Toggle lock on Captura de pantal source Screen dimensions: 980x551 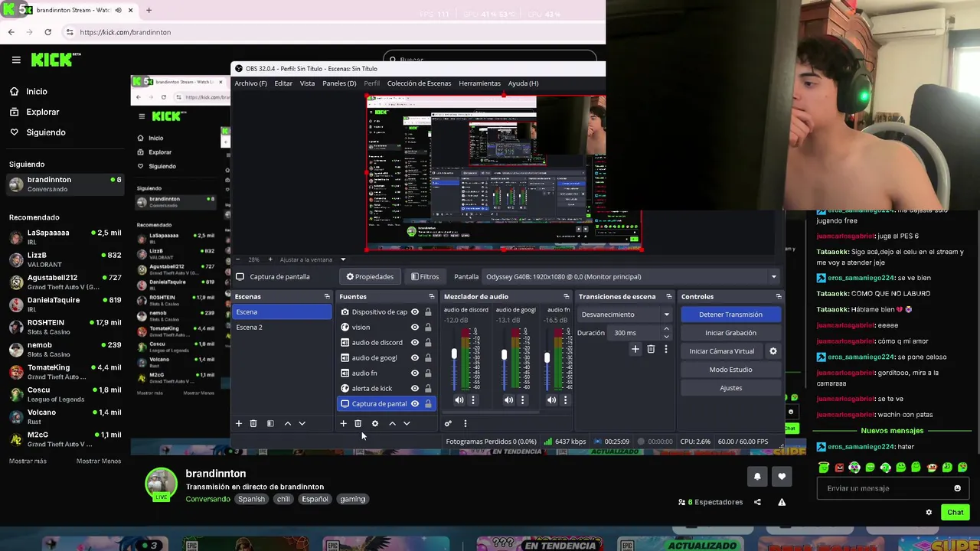428,403
